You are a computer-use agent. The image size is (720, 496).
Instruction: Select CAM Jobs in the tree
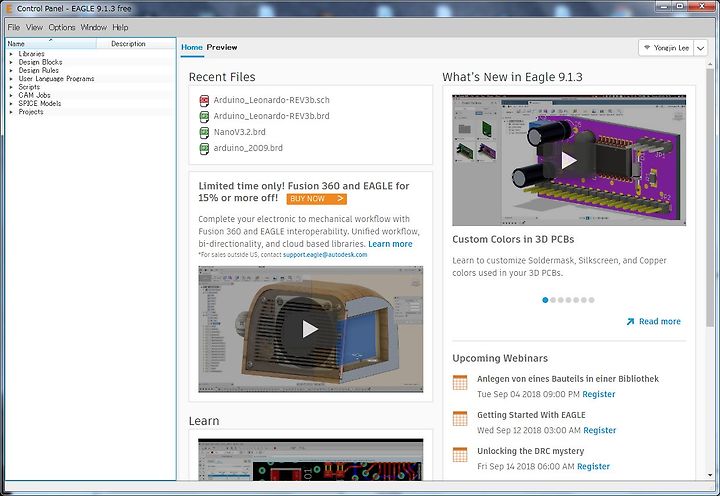click(x=34, y=96)
